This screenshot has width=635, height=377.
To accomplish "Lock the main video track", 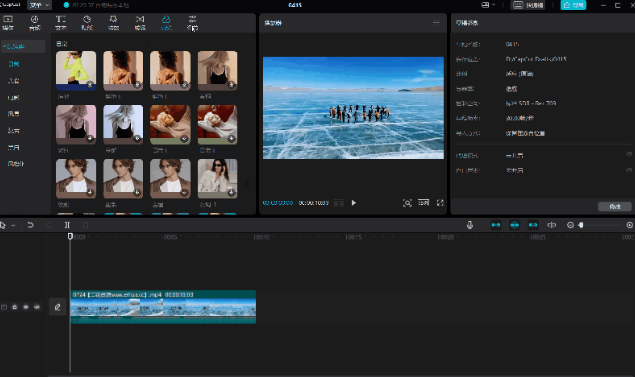I will 15,307.
